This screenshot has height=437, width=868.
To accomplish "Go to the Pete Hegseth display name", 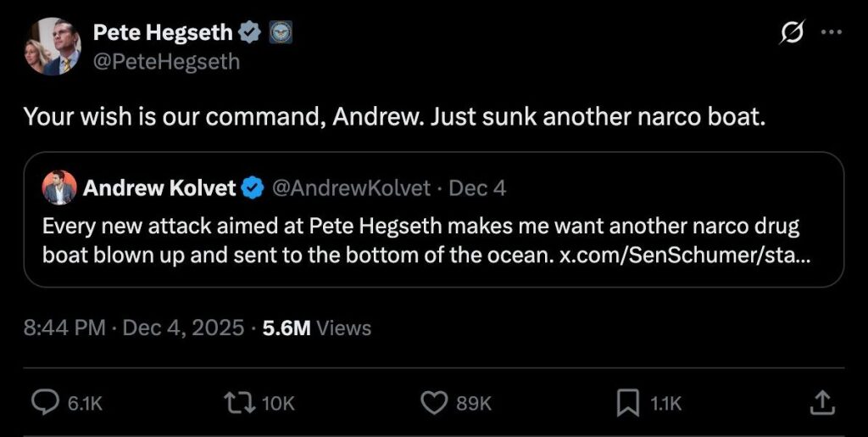I will [x=162, y=33].
